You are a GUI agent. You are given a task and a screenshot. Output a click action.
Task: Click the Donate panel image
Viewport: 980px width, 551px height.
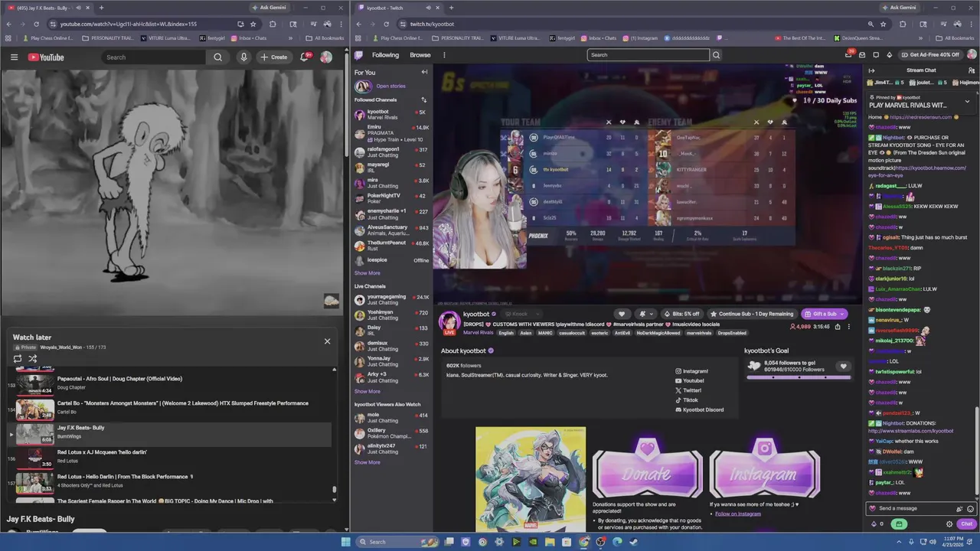point(648,467)
